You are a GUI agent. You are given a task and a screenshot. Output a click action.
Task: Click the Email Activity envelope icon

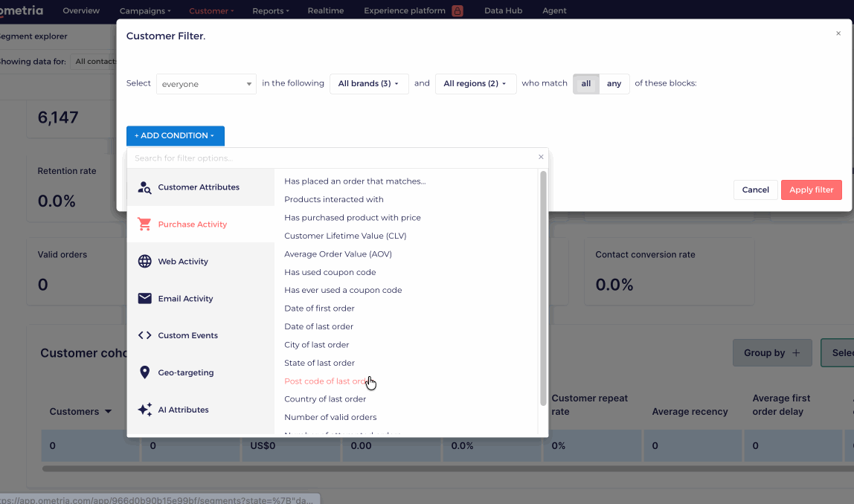point(144,298)
